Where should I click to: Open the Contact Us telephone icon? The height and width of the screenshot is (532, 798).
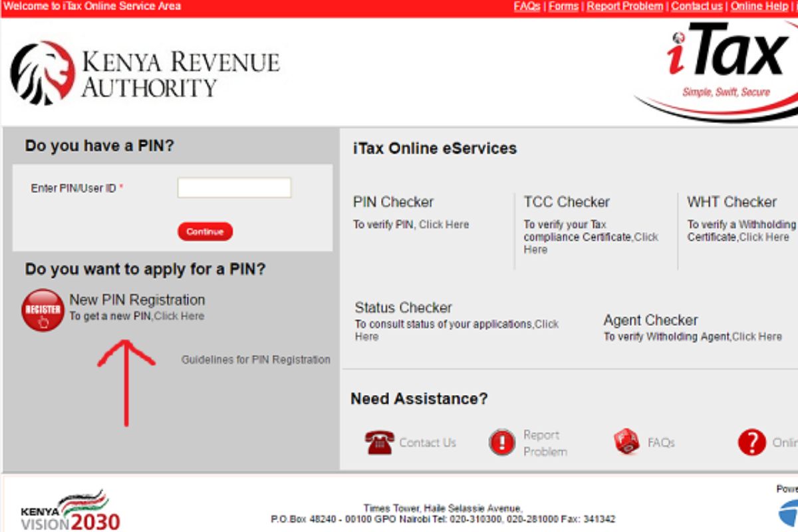tap(380, 442)
